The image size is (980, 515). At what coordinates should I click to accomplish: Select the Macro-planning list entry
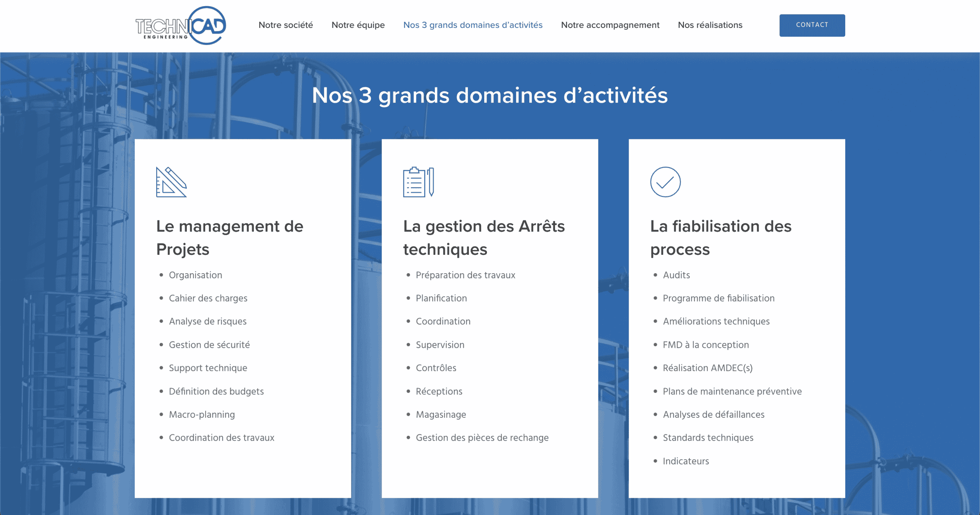coord(202,414)
